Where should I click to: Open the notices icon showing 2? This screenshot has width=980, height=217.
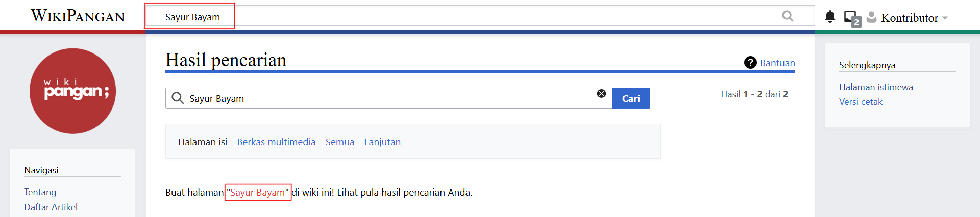tap(851, 18)
